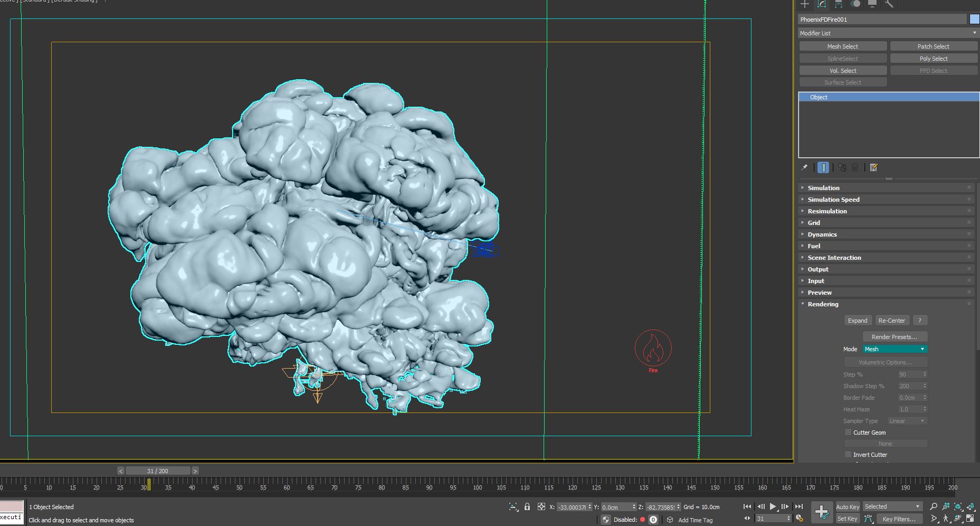Image resolution: width=980 pixels, height=526 pixels.
Task: Click frame 100 on the timeline
Action: coord(477,483)
